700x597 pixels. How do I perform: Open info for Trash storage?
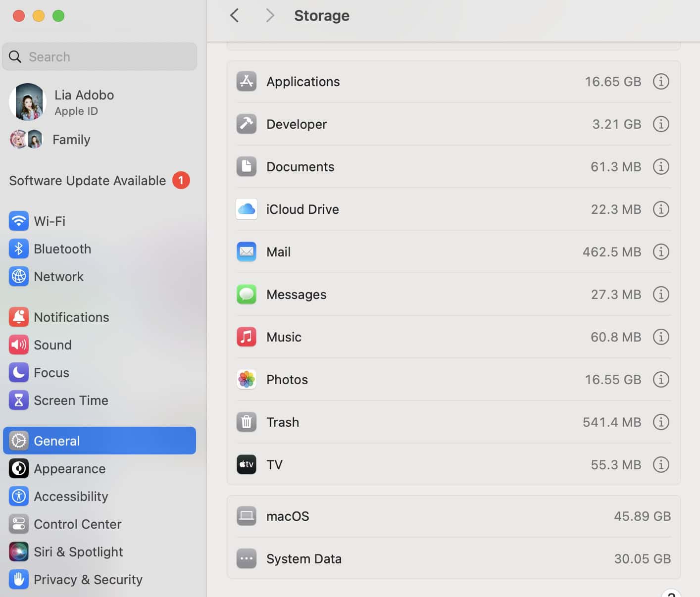click(661, 422)
